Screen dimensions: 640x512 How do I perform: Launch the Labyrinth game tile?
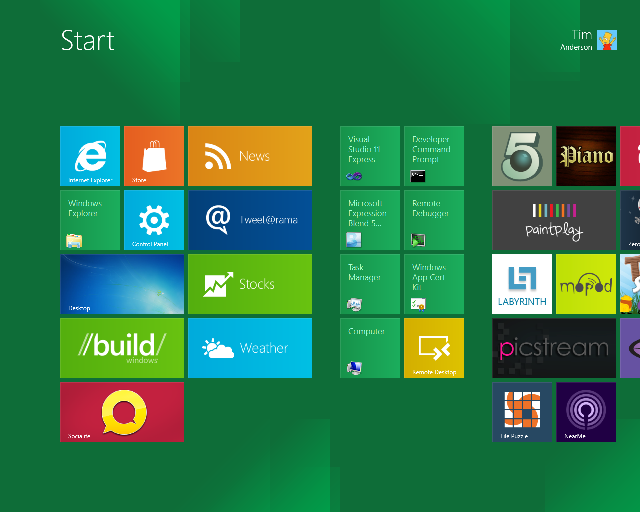pyautogui.click(x=522, y=284)
